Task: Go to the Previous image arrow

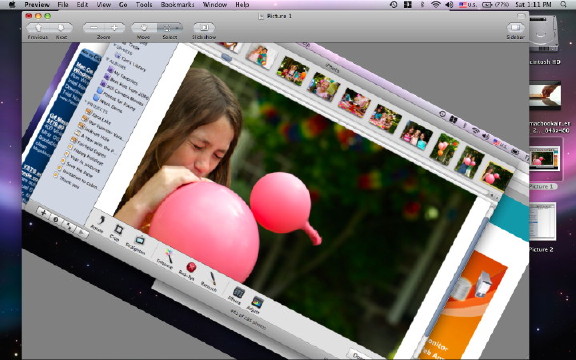Action: [38, 28]
